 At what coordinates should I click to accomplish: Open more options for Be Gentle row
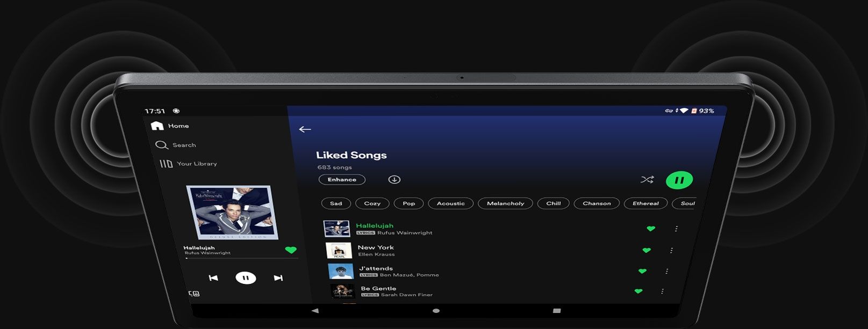click(662, 291)
